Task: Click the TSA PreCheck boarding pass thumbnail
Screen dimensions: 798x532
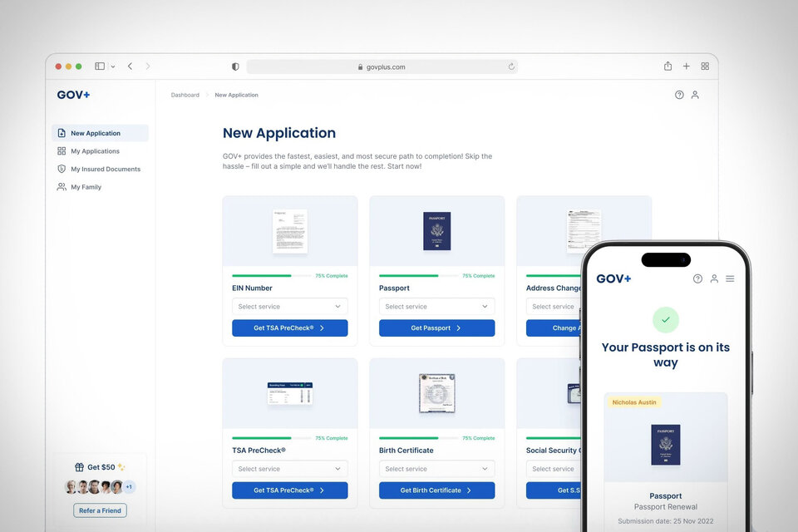Action: (290, 393)
